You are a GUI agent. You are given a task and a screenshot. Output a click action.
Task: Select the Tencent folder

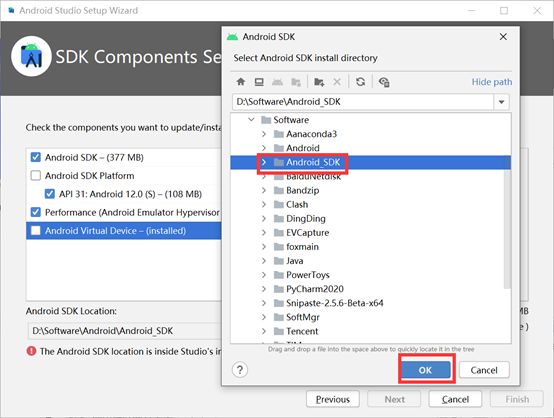(302, 331)
